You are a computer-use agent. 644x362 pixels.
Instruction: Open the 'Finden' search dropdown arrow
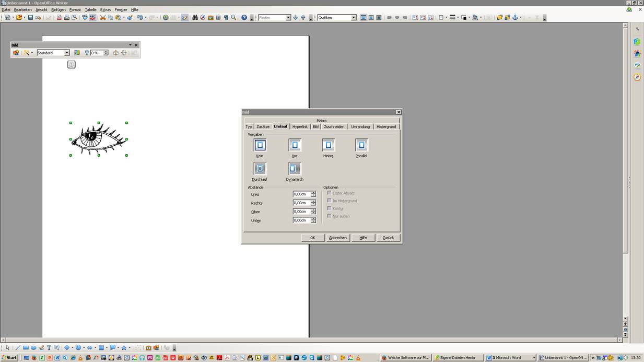click(x=288, y=18)
